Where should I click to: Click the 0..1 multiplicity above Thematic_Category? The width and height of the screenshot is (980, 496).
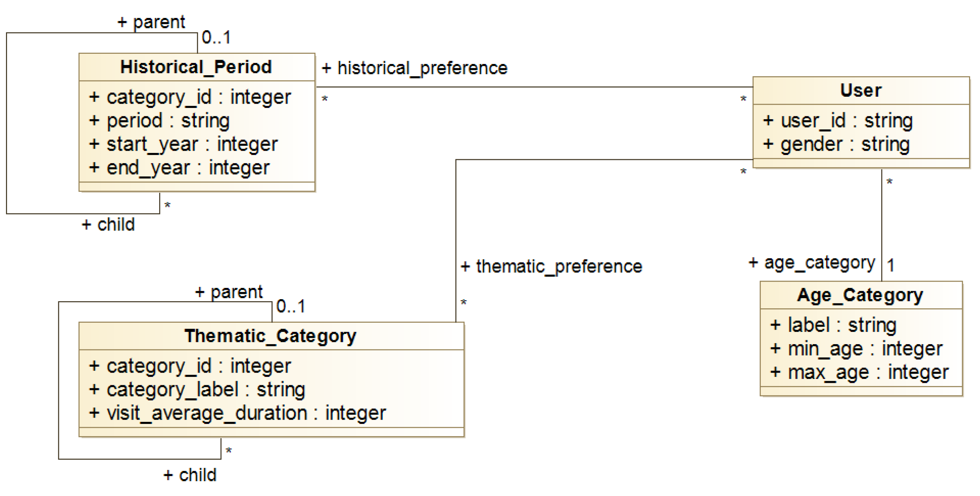pos(290,307)
